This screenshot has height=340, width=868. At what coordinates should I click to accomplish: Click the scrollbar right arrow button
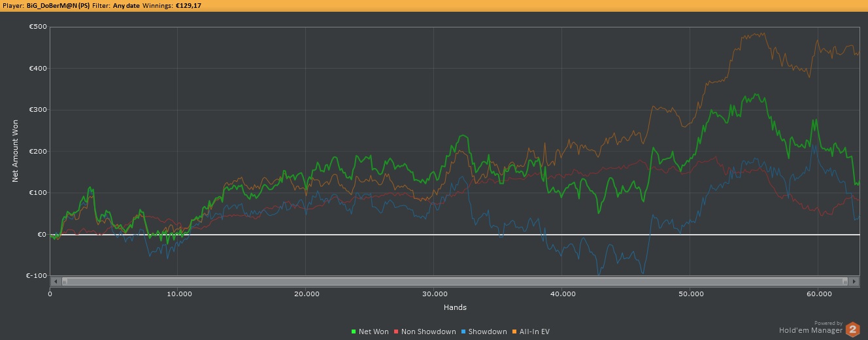pyautogui.click(x=854, y=282)
